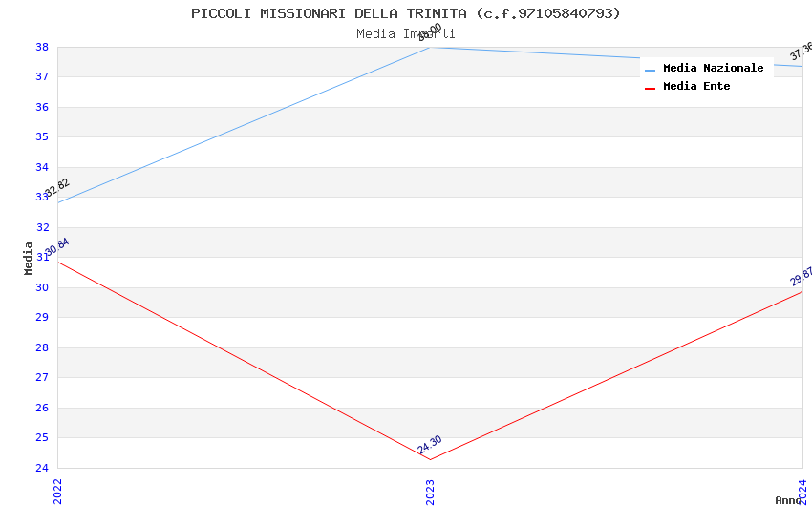Screen dimensions: 812x525
Task: Click the 30.84 data label
Action: coord(57,247)
